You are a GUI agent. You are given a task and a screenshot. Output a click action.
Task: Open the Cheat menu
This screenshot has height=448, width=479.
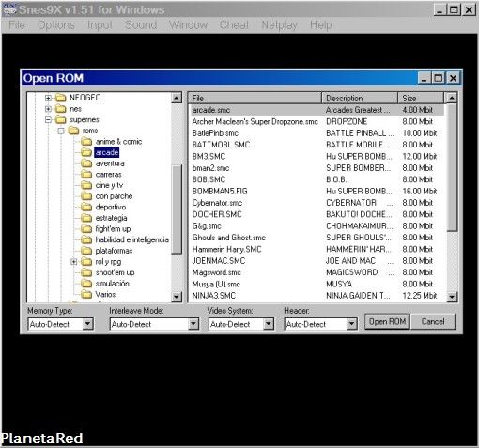coord(234,24)
